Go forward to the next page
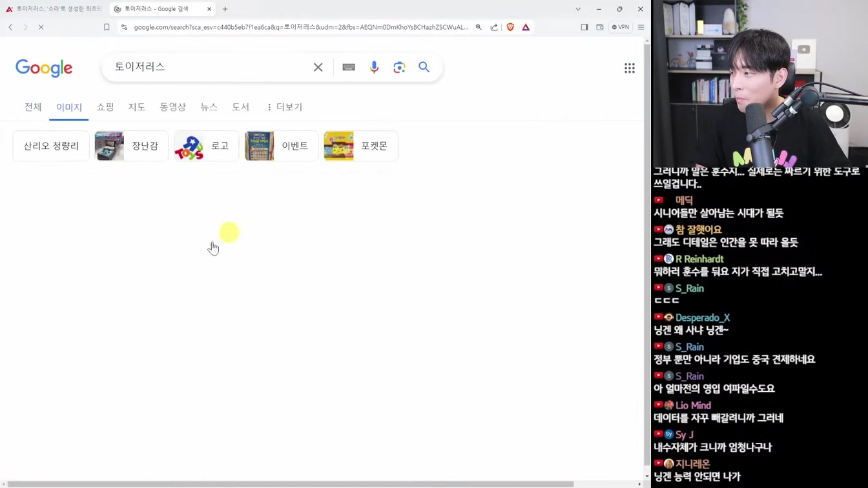Screen dimensions: 868x488 point(25,27)
